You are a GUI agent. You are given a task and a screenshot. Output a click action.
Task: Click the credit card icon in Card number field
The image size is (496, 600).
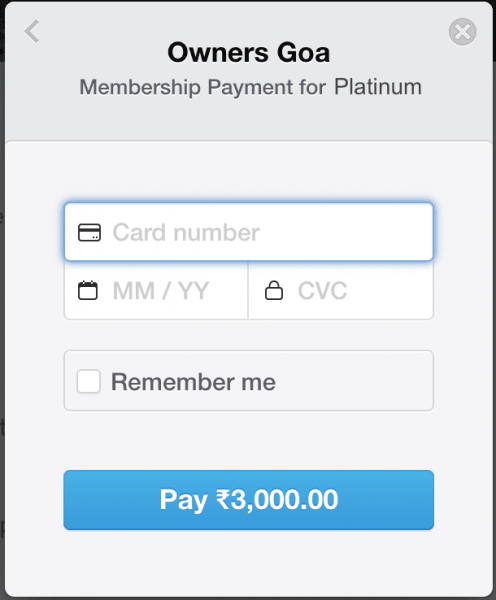[x=89, y=232]
